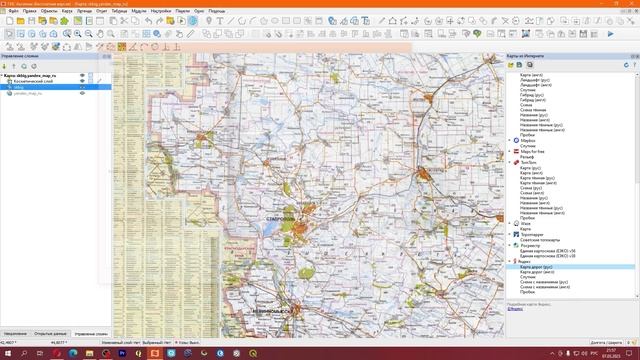Screen dimensions: 640x360
Task: Open Windows notification center in the tray
Action: tap(629, 353)
